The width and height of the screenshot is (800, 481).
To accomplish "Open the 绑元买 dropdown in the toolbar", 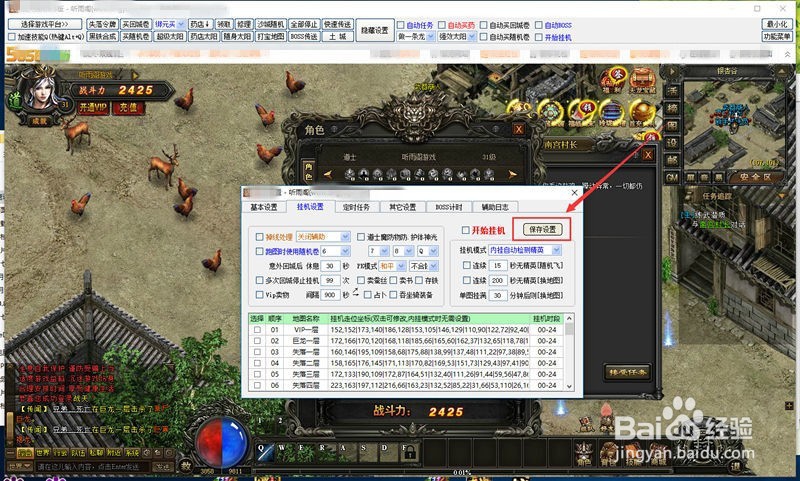I will 169,24.
